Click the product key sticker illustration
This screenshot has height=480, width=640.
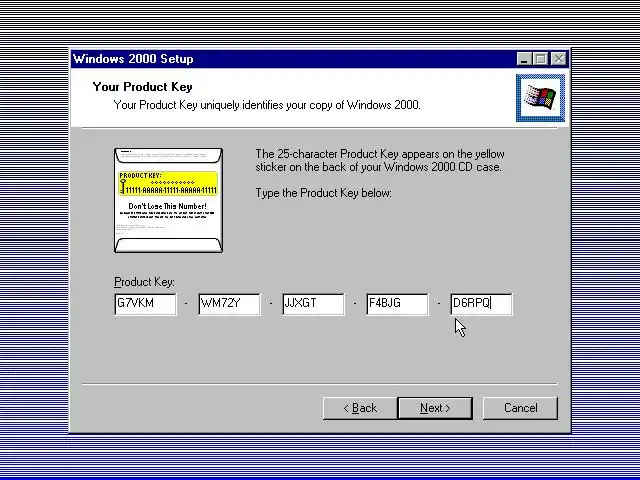(x=169, y=200)
